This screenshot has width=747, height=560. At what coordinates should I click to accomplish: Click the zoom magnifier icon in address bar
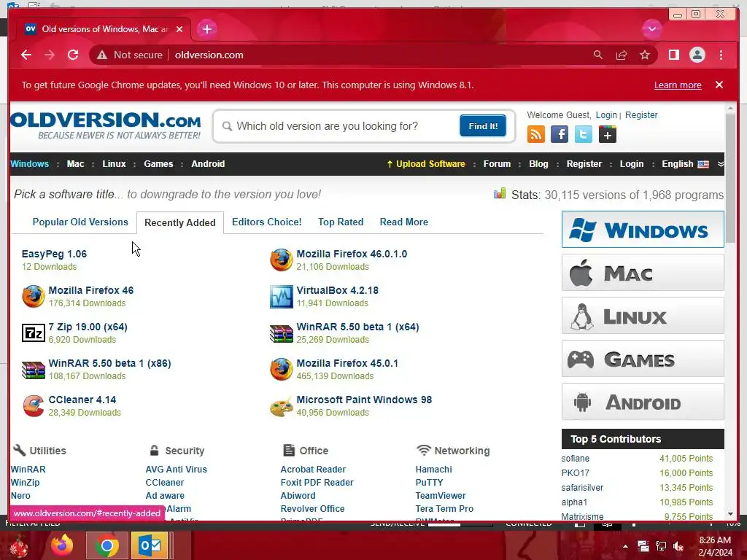(598, 55)
